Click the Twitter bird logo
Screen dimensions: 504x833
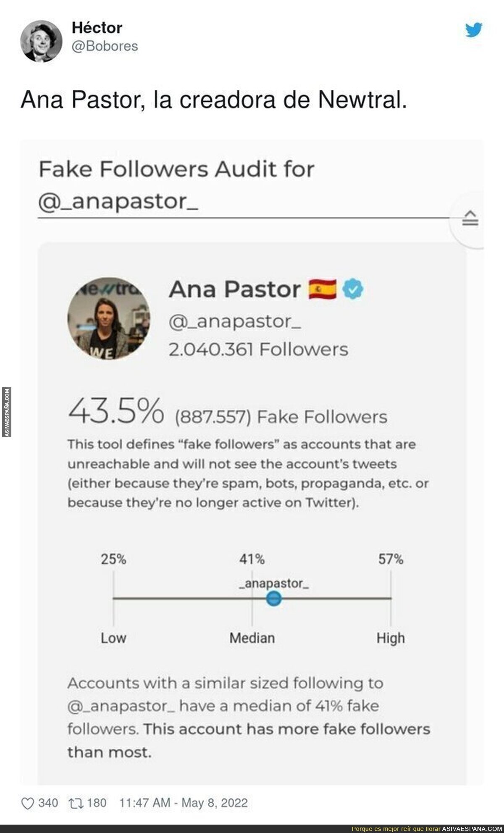coord(474,30)
